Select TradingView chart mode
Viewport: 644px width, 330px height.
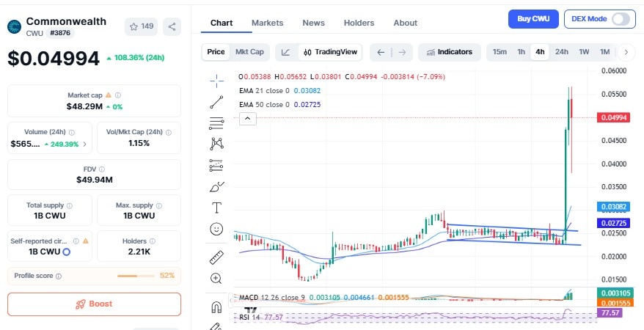click(x=331, y=52)
